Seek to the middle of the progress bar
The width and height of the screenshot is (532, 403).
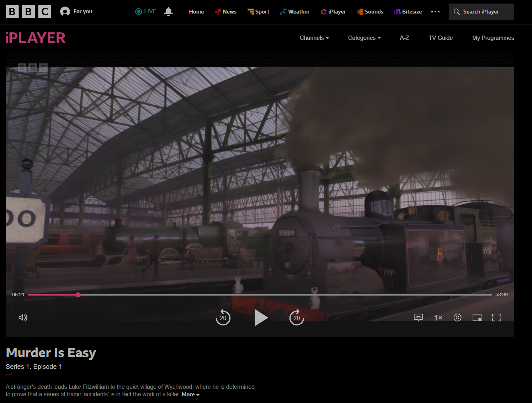click(x=260, y=295)
